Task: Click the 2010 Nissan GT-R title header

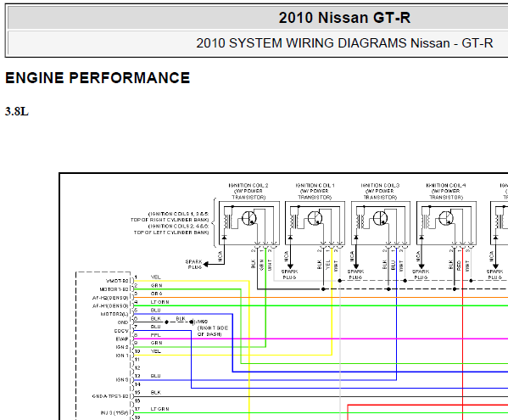Action: pyautogui.click(x=344, y=18)
